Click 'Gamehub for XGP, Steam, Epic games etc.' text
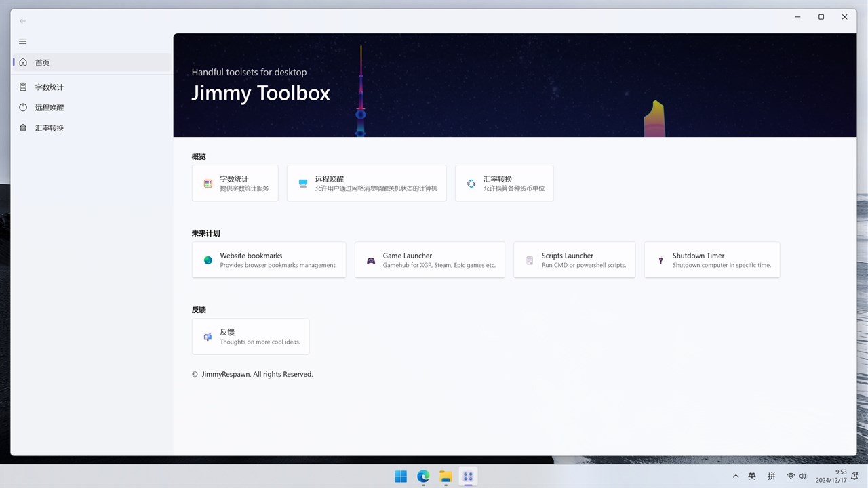Viewport: 868px width, 488px height. (x=439, y=265)
